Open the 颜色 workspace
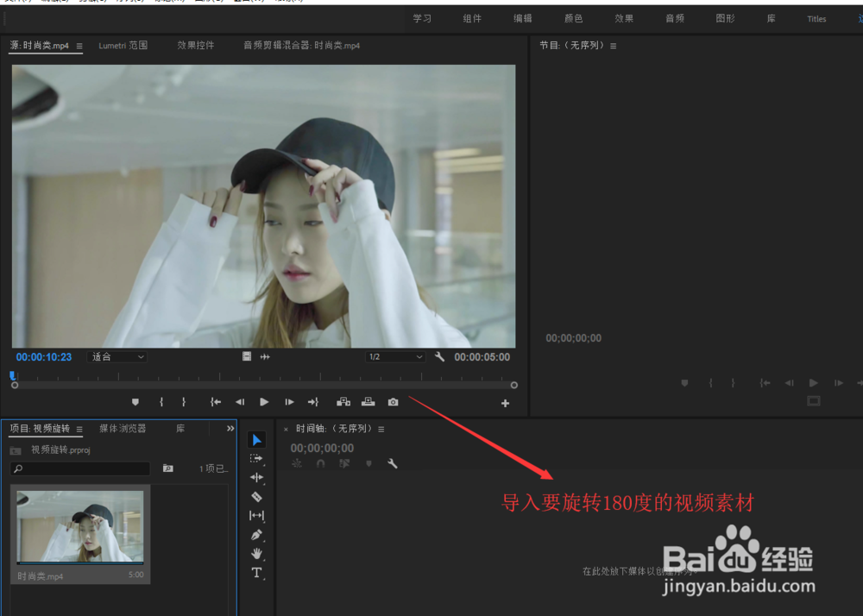This screenshot has width=863, height=616. click(x=574, y=19)
